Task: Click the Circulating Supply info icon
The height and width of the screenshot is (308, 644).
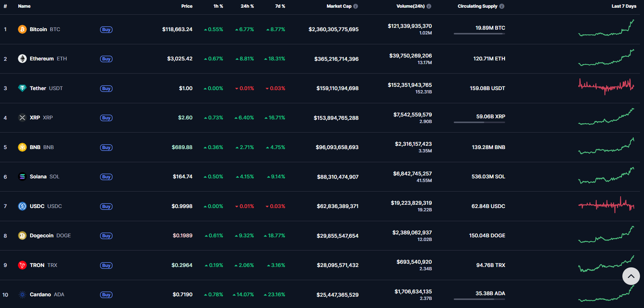Action: coord(502,6)
